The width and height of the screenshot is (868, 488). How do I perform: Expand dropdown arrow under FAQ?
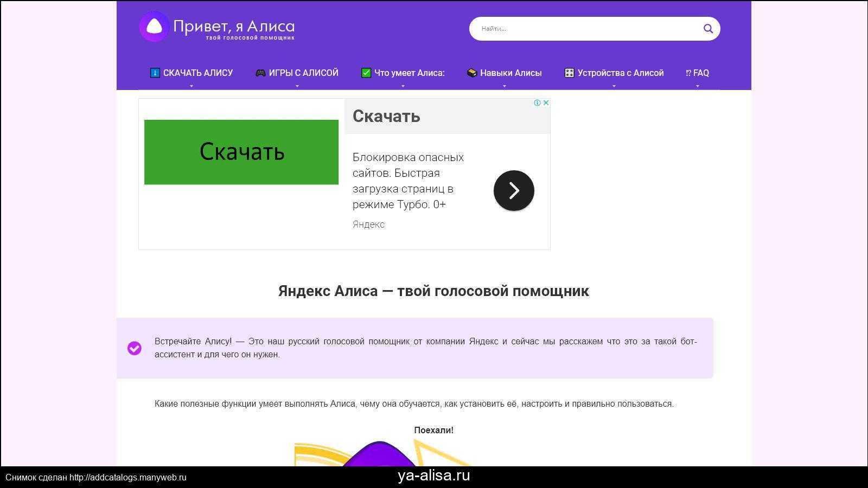tap(697, 86)
